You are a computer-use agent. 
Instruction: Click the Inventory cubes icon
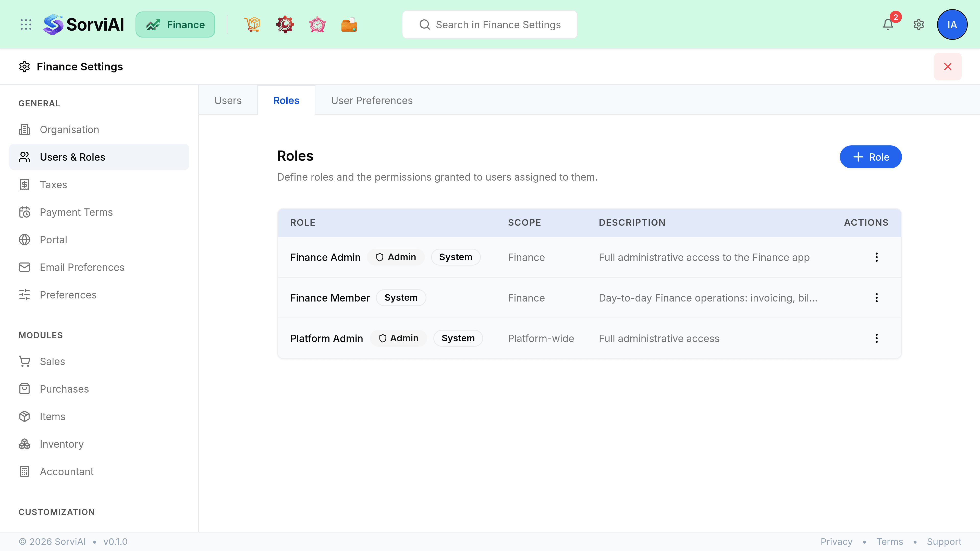tap(24, 444)
